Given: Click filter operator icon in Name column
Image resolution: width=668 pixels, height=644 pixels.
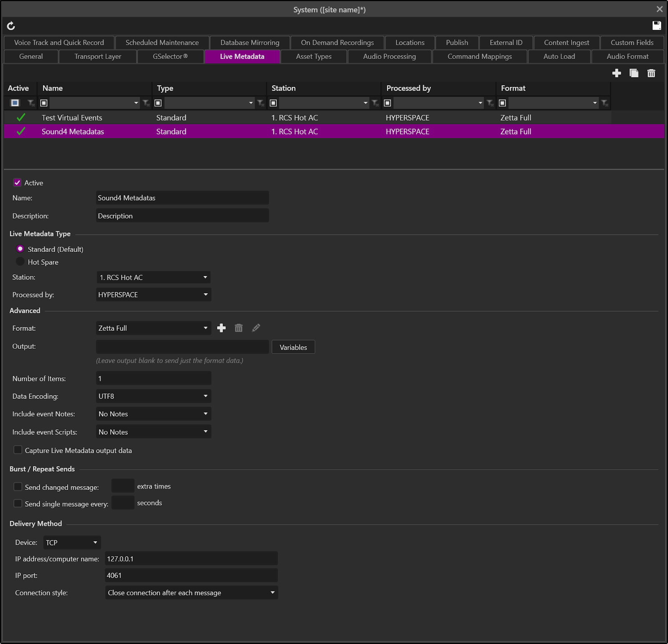Looking at the screenshot, I should click(44, 103).
